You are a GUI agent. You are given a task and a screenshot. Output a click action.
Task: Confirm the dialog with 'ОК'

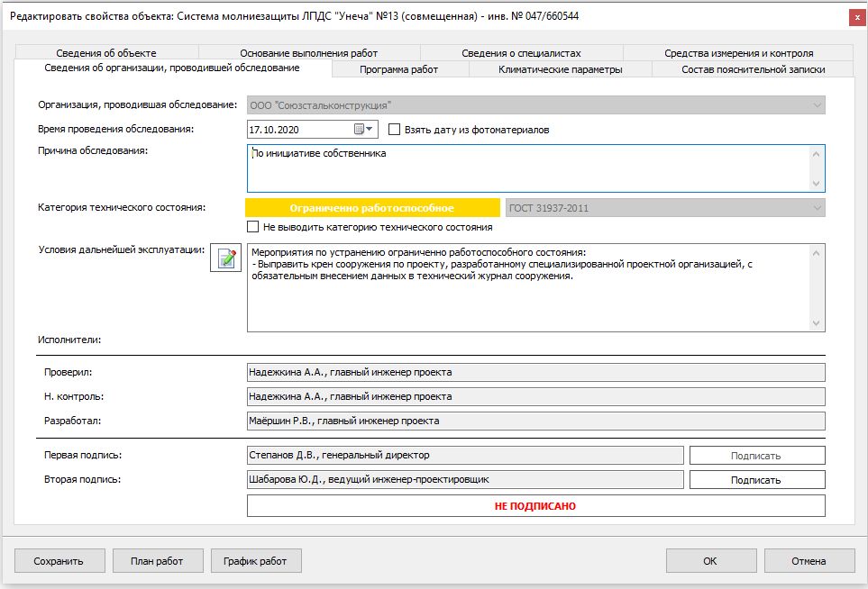(711, 561)
